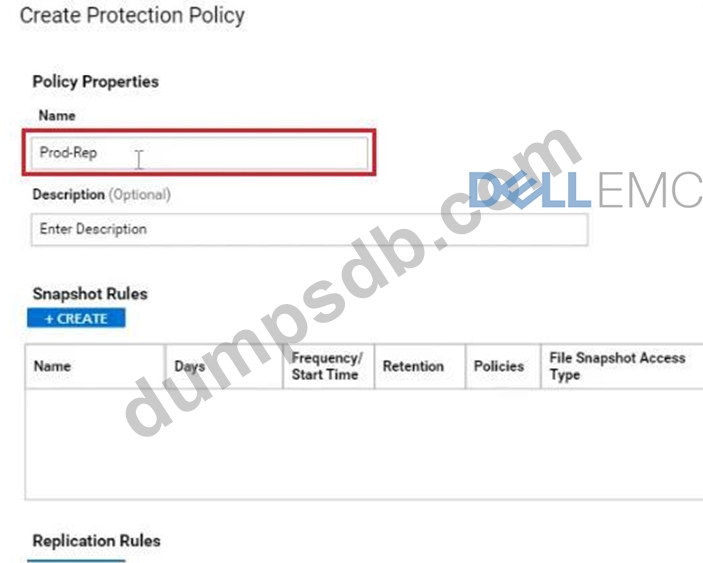
Task: Click the Create Protection Policy title
Action: [132, 16]
